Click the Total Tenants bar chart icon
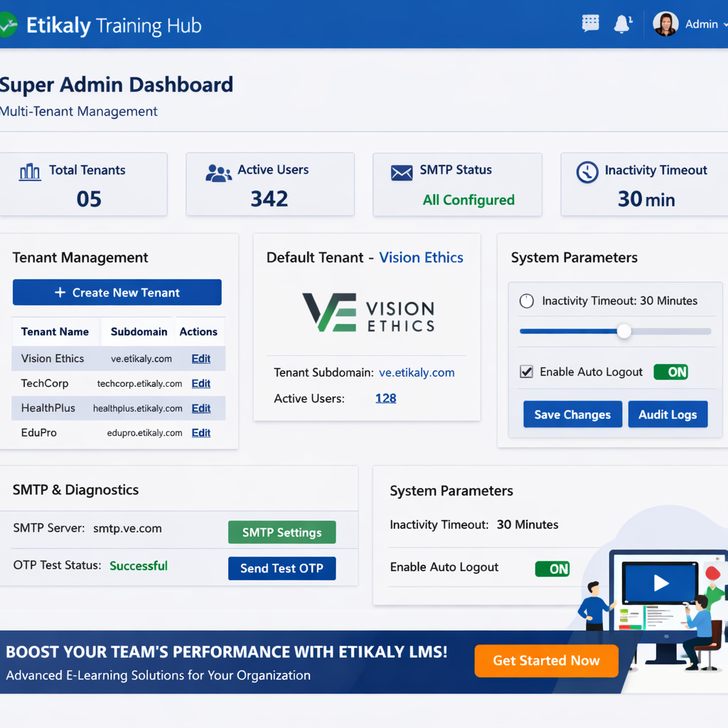 tap(30, 171)
